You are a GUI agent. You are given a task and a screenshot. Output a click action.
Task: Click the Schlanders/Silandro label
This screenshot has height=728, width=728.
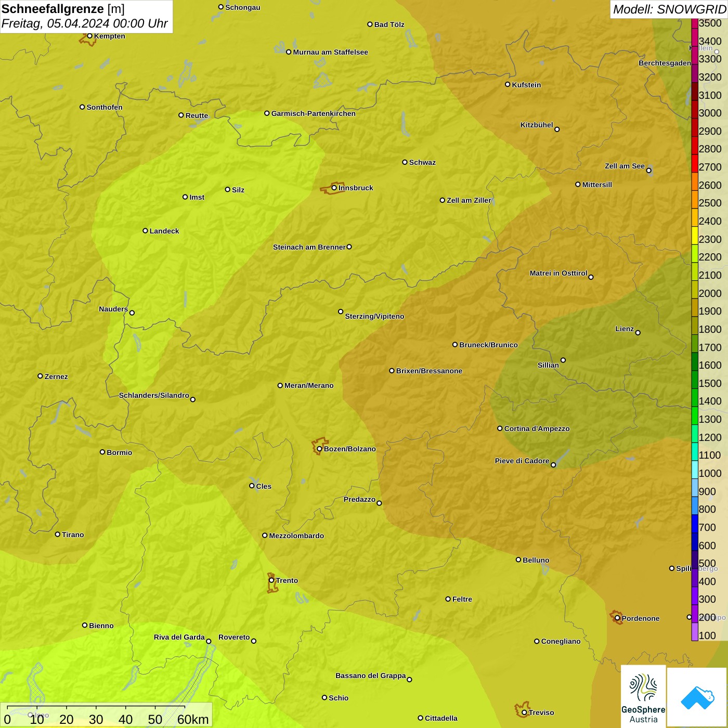click(154, 395)
